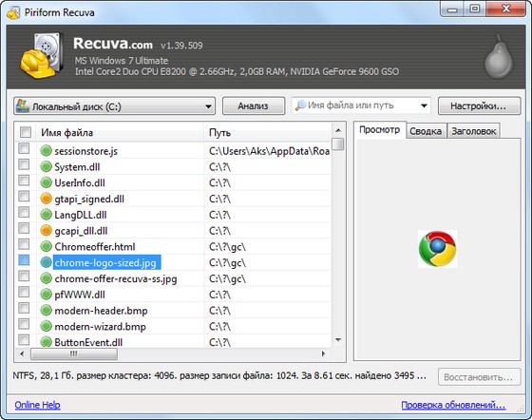The height and width of the screenshot is (420, 532).
Task: Tick the checkbox for sessionstore.js
Action: [24, 148]
